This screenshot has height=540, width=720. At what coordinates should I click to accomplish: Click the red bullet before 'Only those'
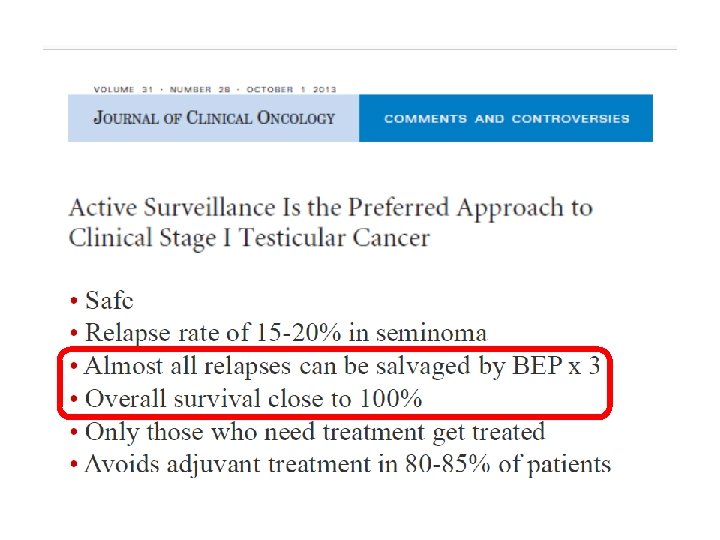74,433
